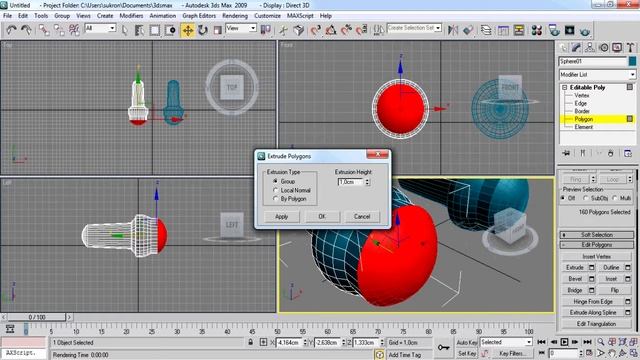Image resolution: width=640 pixels, height=360 pixels.
Task: Choose the Select Object arrow tool
Action: (x=124, y=30)
